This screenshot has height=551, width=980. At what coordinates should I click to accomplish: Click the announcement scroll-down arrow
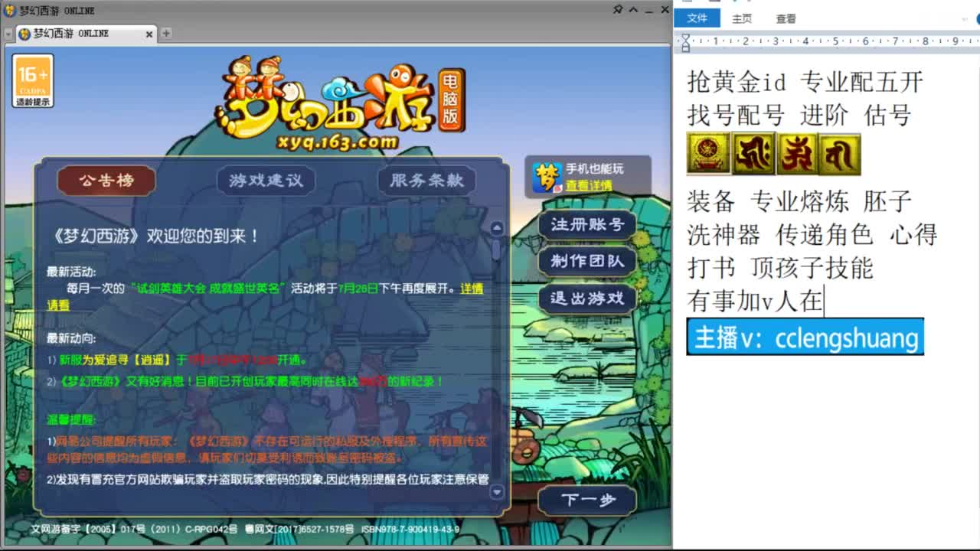497,492
